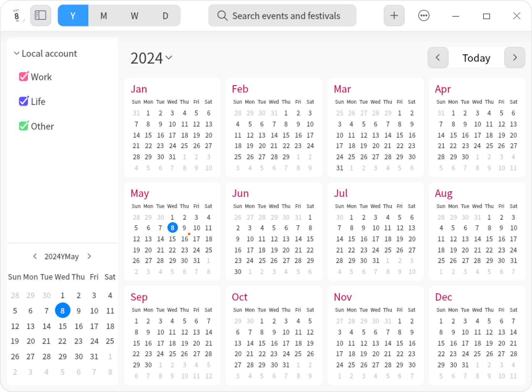Add a new event with plus button

[x=394, y=15]
